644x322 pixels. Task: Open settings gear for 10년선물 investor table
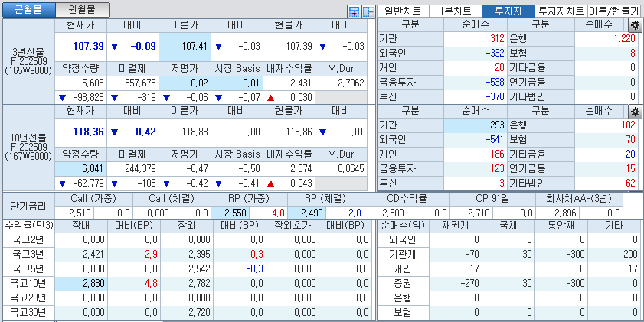(x=636, y=111)
